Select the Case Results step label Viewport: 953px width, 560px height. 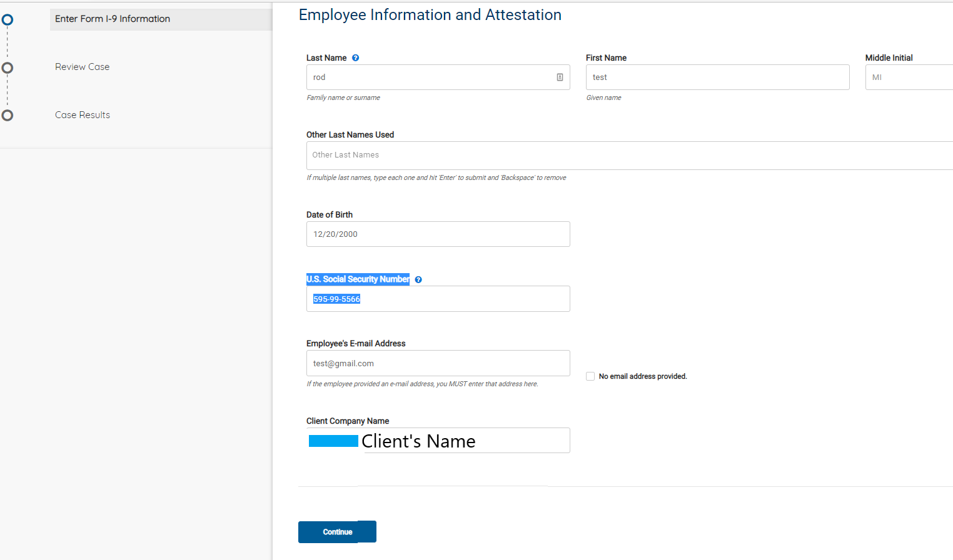pos(82,114)
